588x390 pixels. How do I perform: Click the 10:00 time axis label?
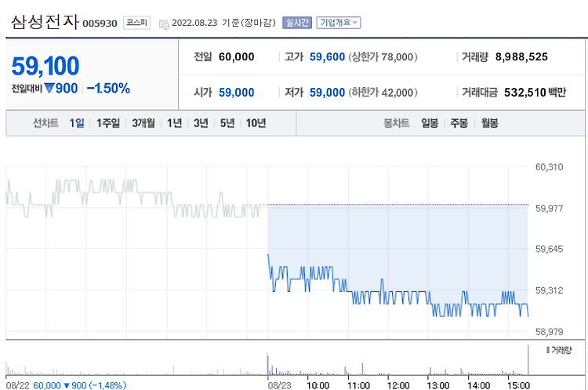318,385
